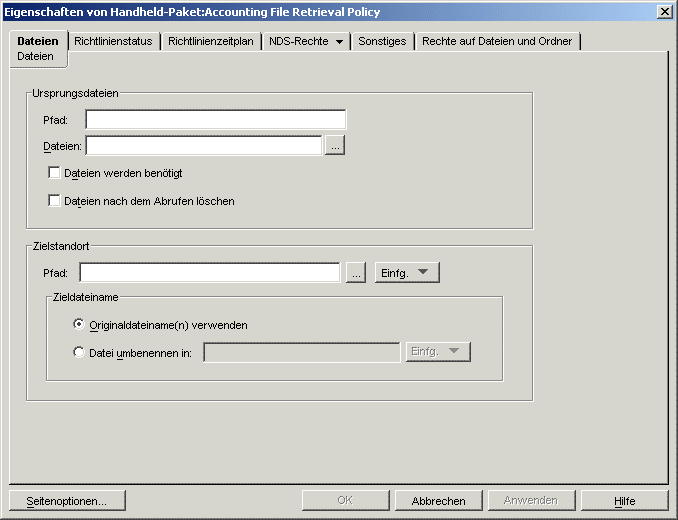The height and width of the screenshot is (520, 678).
Task: Open the Sonstiges tab
Action: [382, 41]
